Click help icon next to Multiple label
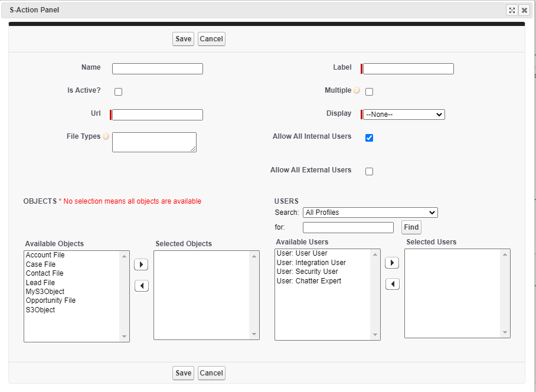This screenshot has width=536, height=392. 357,91
